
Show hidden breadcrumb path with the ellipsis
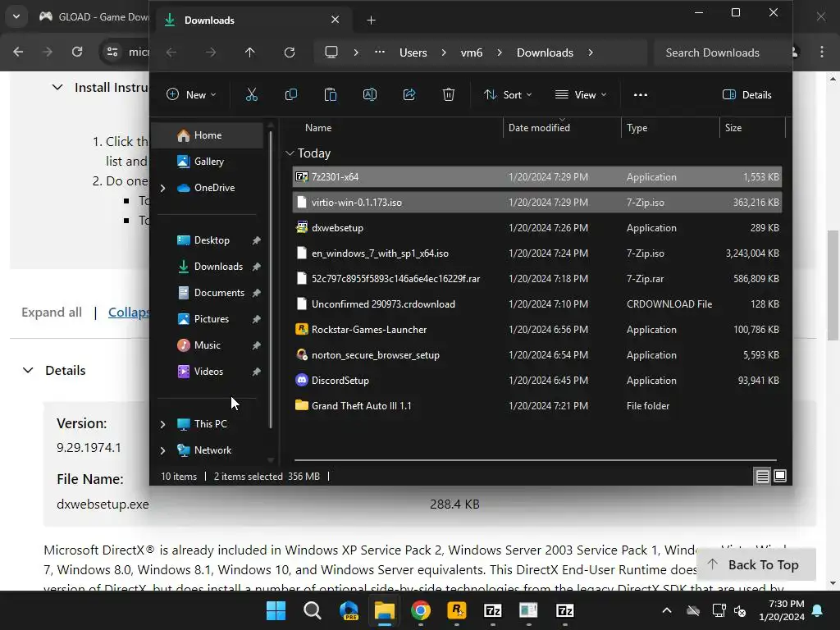[379, 52]
